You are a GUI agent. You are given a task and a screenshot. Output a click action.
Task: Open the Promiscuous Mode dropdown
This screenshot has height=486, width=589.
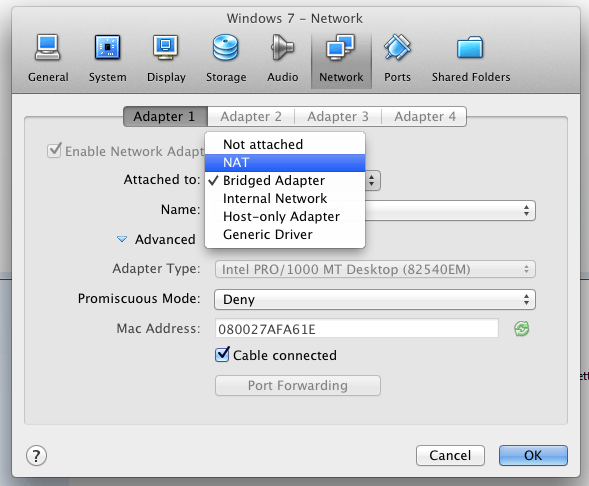pos(375,299)
